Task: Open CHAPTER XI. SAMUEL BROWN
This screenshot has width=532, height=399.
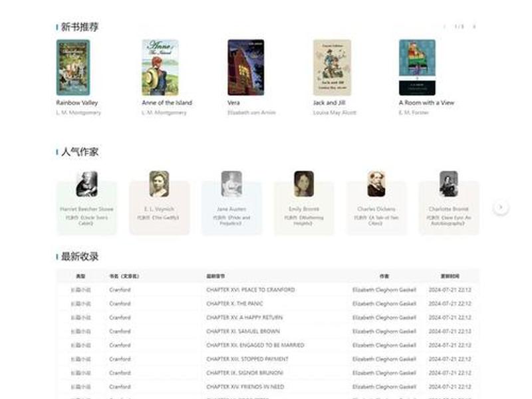Action: (243, 331)
